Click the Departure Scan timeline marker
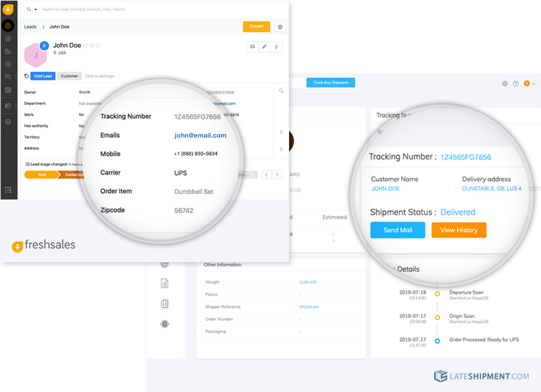The image size is (541, 392). point(437,294)
